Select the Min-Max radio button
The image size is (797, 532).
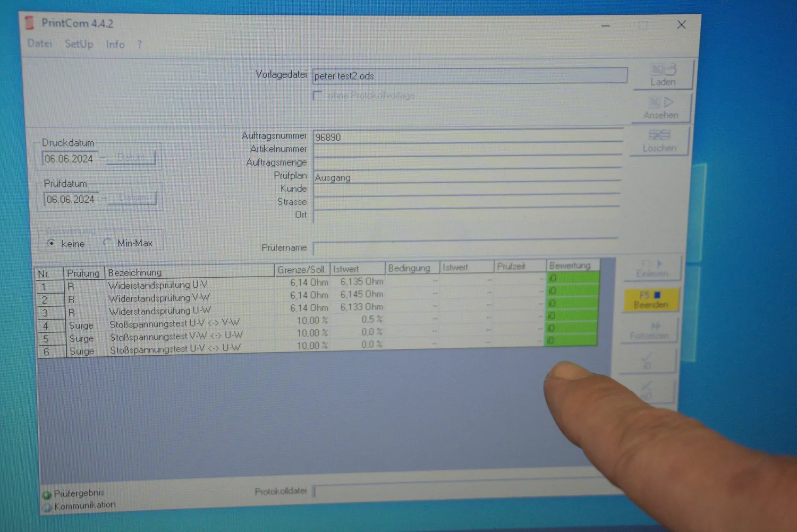107,243
